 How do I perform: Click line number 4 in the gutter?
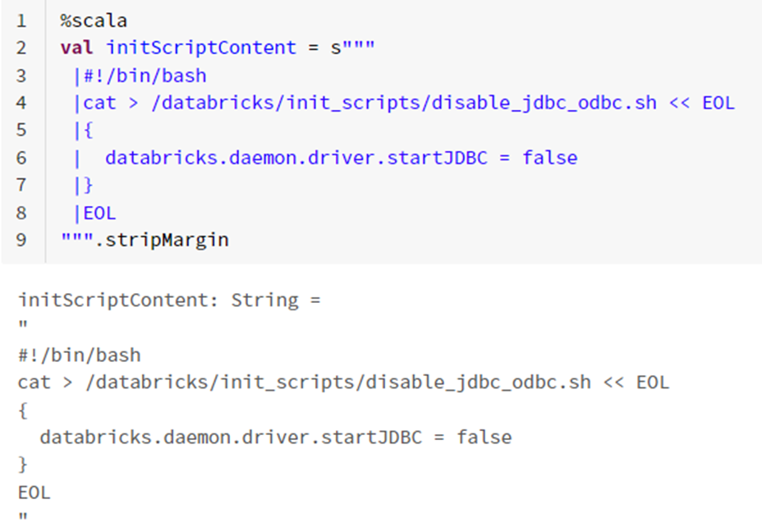21,103
